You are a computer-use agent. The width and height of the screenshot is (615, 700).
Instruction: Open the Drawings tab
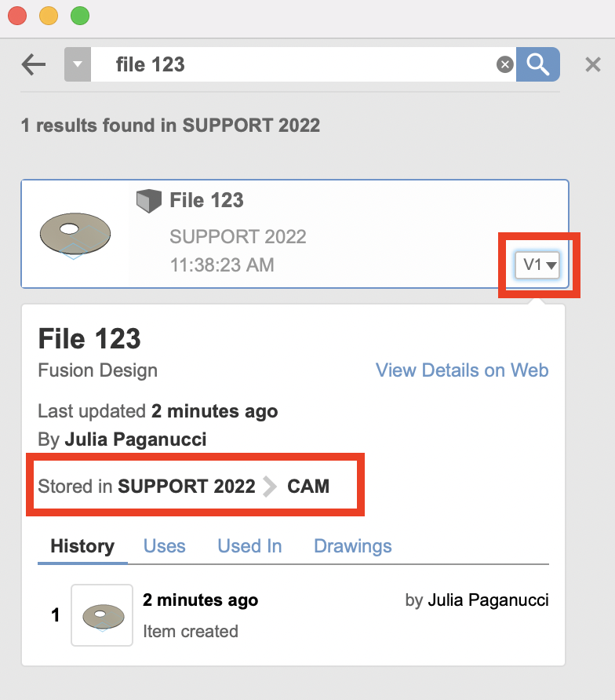[352, 545]
